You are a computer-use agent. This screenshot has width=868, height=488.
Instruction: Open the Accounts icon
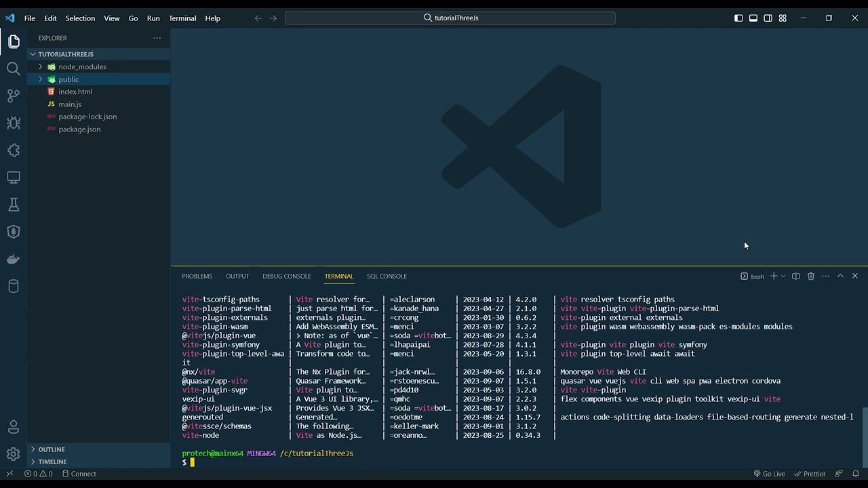[14, 427]
